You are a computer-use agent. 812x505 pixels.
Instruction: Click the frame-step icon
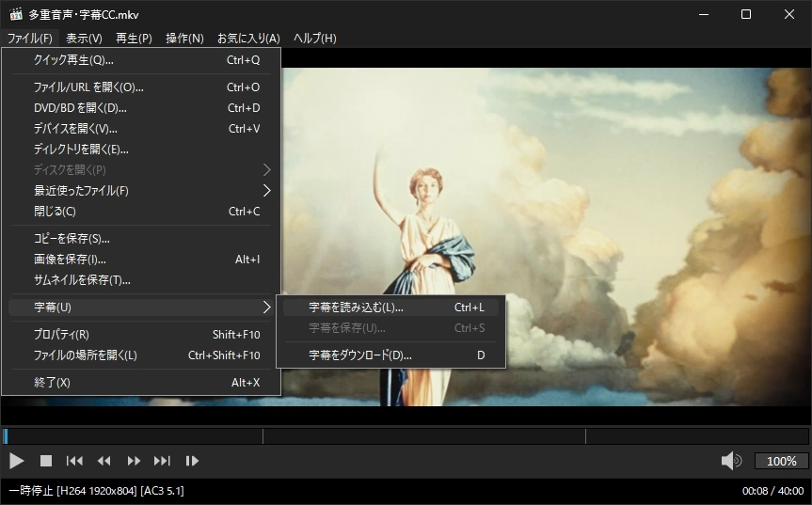192,461
